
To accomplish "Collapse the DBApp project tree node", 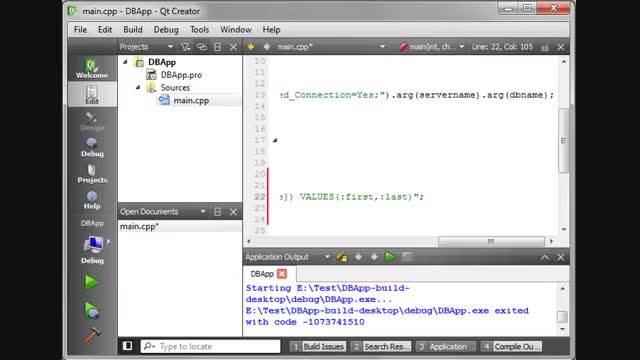I will (x=125, y=62).
